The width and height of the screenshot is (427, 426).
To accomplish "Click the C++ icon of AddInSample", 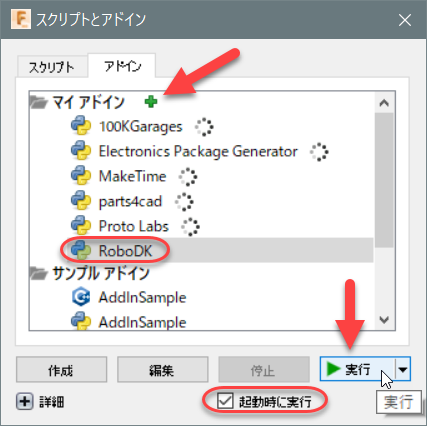I will [81, 297].
